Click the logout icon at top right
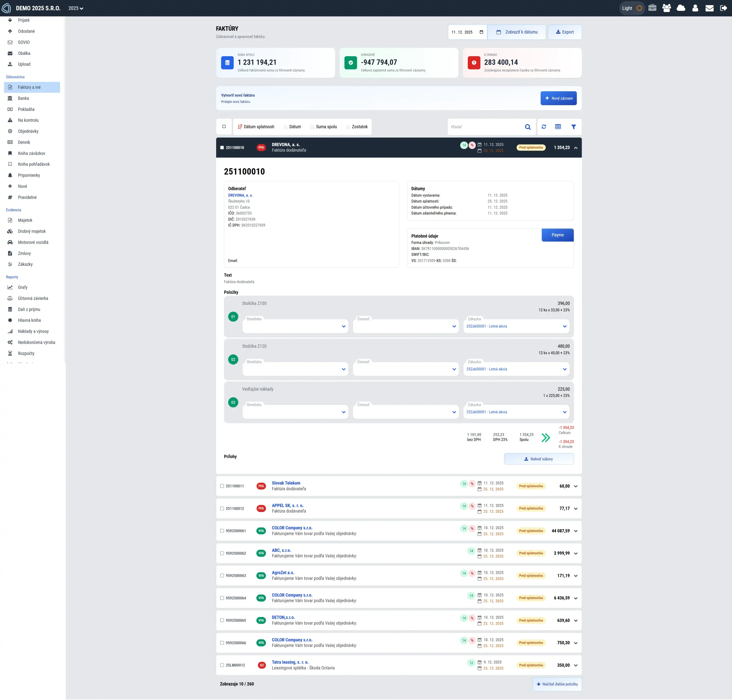Viewport: 732px width, 700px height. [723, 8]
